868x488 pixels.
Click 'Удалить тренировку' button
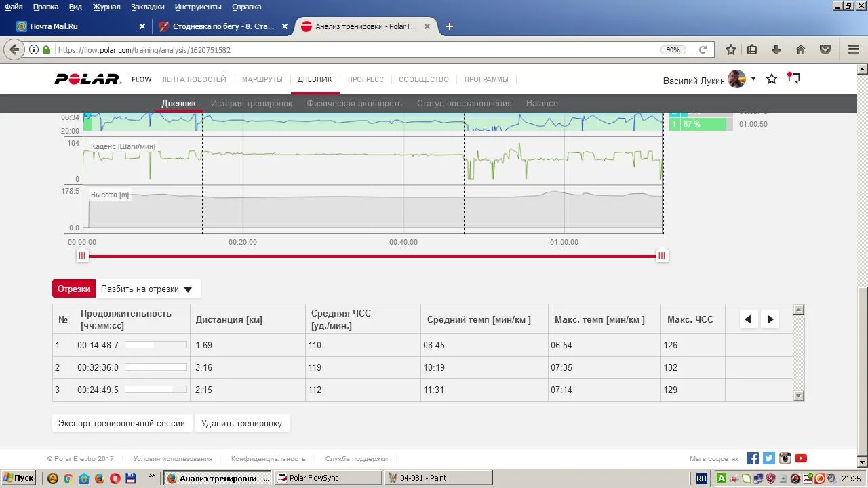point(241,424)
